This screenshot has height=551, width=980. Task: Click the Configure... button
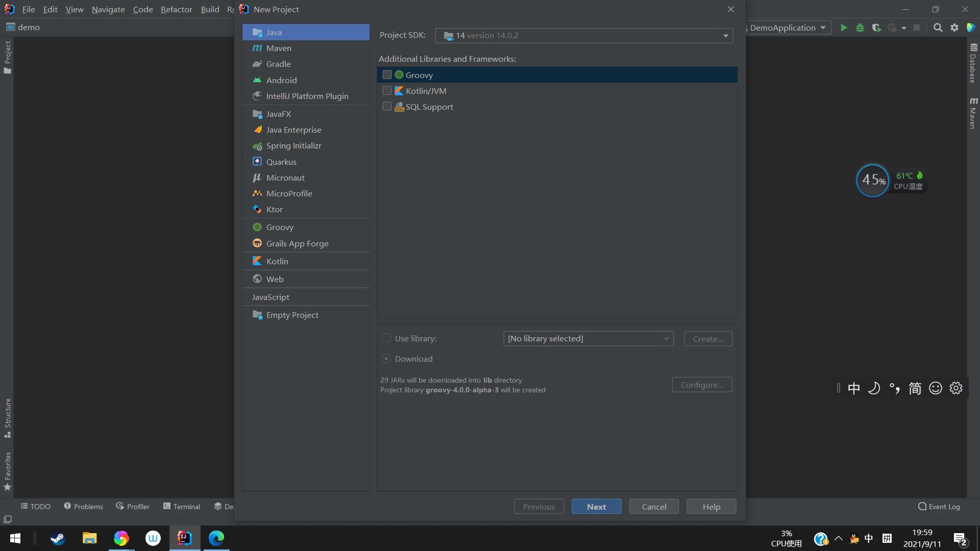[x=702, y=385]
